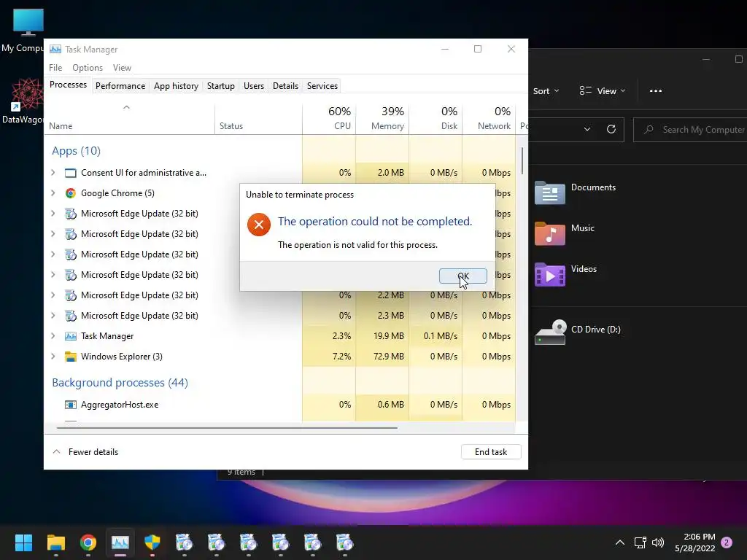Click the End task button
This screenshot has width=747, height=560.
(x=491, y=452)
